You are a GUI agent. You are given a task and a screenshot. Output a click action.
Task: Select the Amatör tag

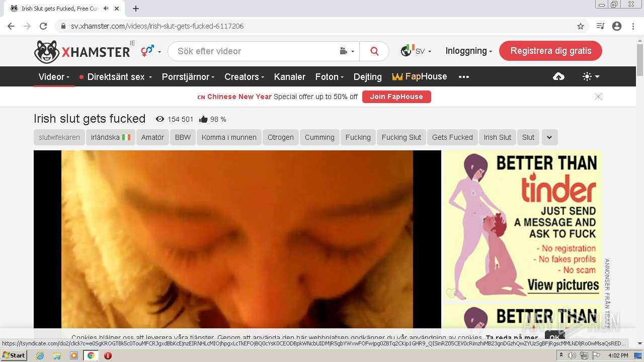[x=152, y=137]
